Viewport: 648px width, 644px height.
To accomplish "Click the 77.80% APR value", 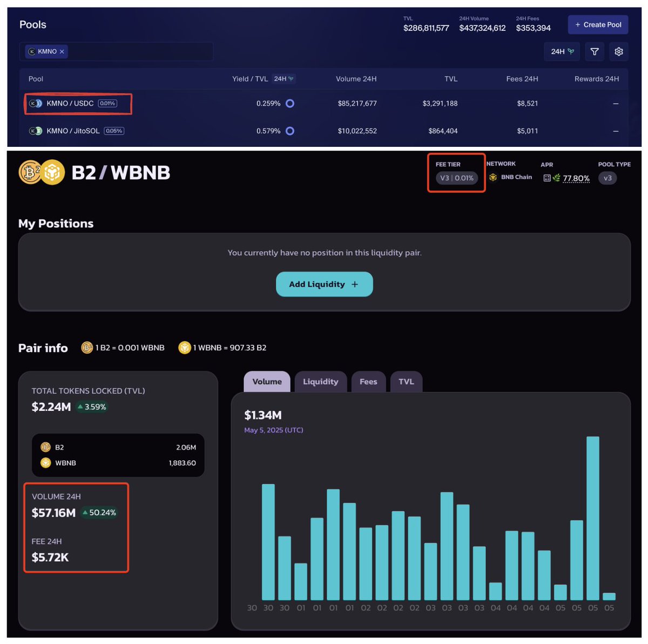I will (576, 178).
